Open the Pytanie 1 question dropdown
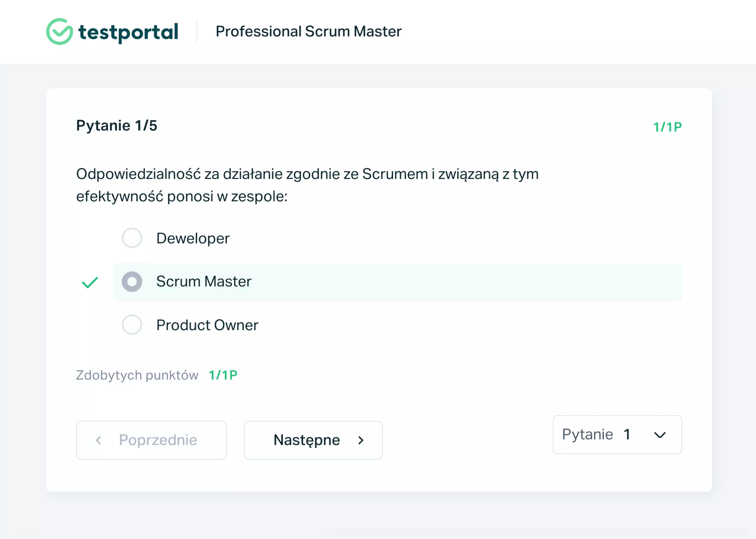 (617, 434)
